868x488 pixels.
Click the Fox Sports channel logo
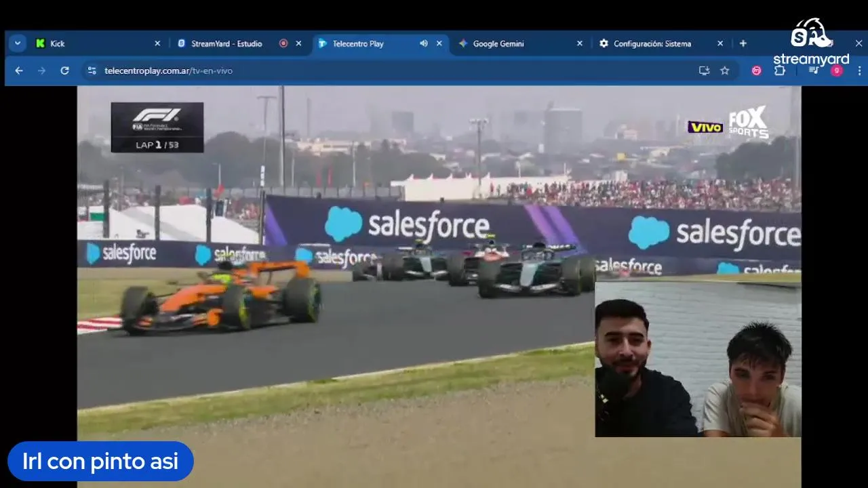click(748, 123)
